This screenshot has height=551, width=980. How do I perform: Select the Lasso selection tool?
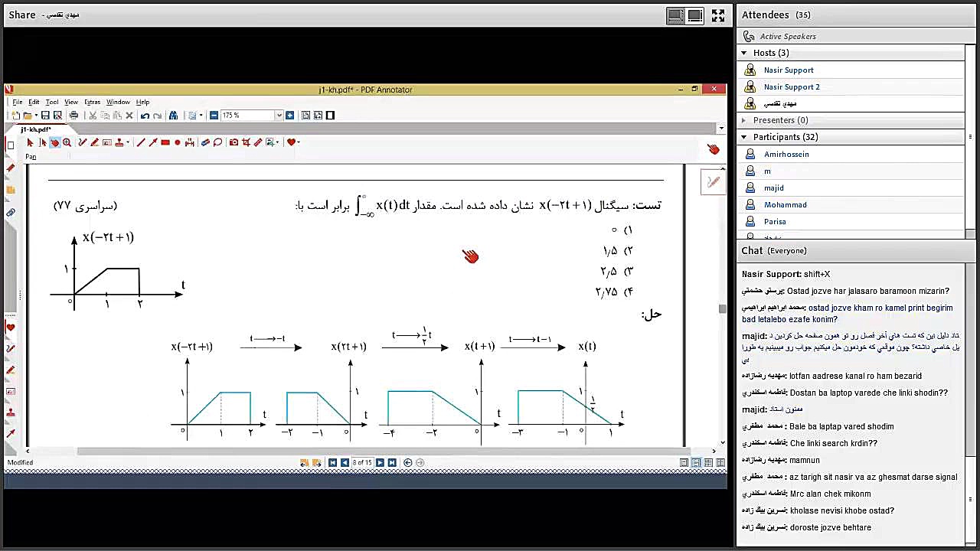(x=217, y=142)
